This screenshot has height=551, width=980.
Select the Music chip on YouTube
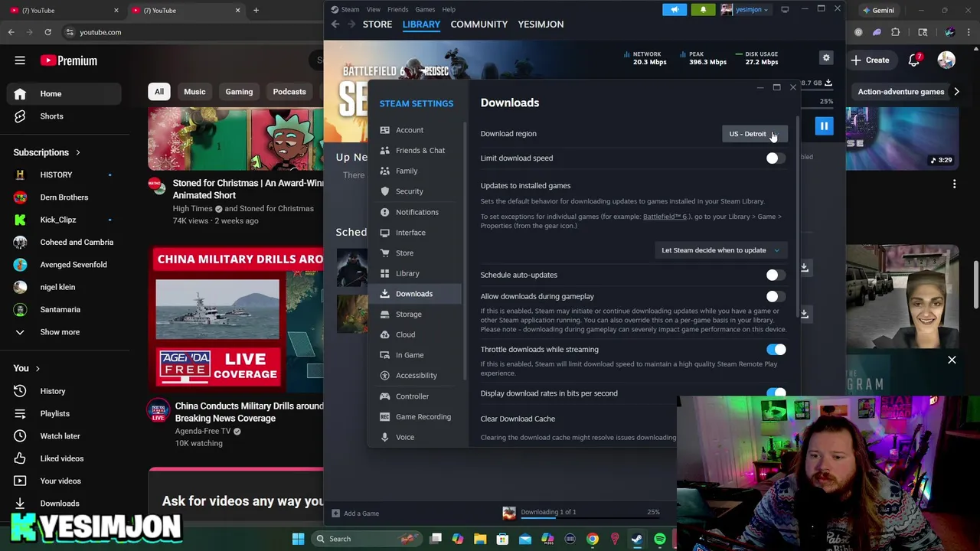(194, 92)
